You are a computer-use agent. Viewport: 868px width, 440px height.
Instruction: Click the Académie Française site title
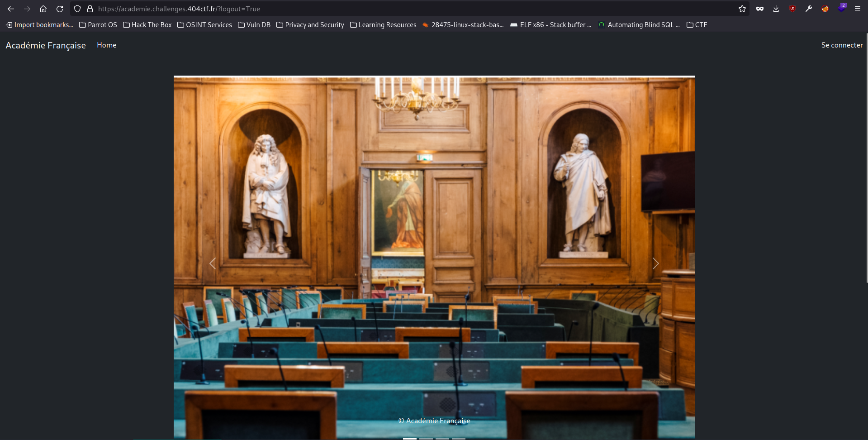(x=45, y=45)
